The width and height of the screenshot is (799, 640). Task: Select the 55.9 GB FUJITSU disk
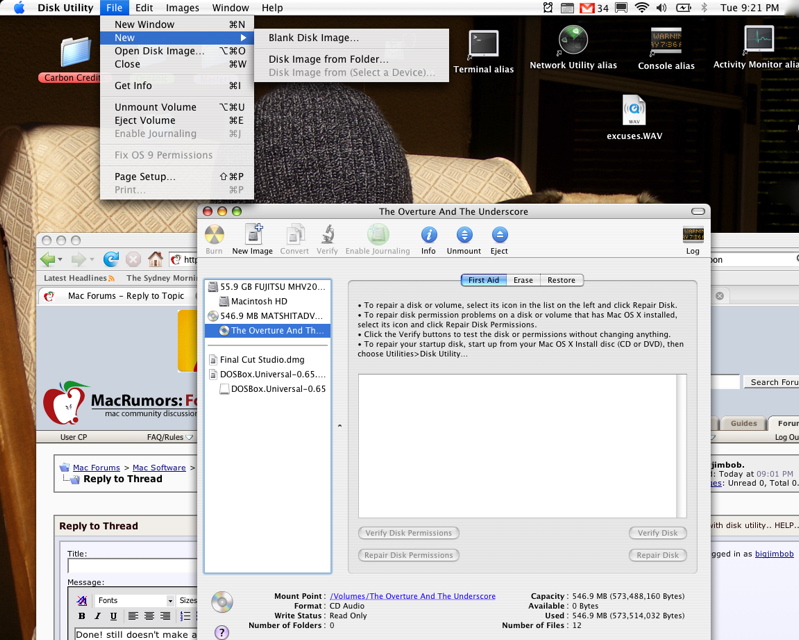[x=268, y=287]
